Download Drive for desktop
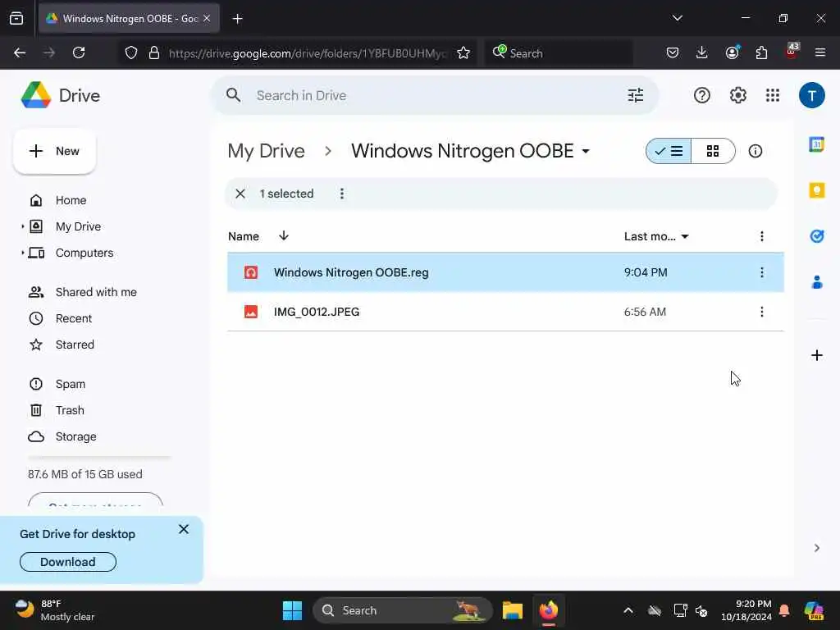The image size is (840, 630). [x=68, y=562]
